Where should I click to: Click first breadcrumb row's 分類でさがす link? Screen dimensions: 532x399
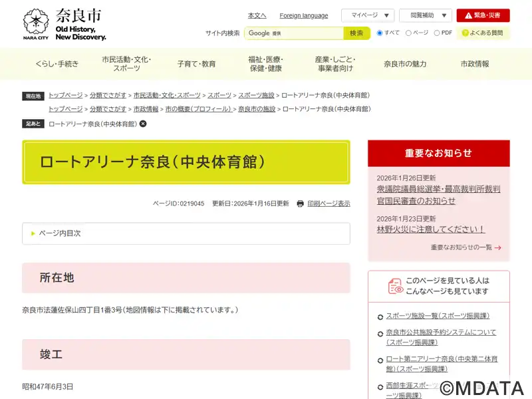click(108, 95)
